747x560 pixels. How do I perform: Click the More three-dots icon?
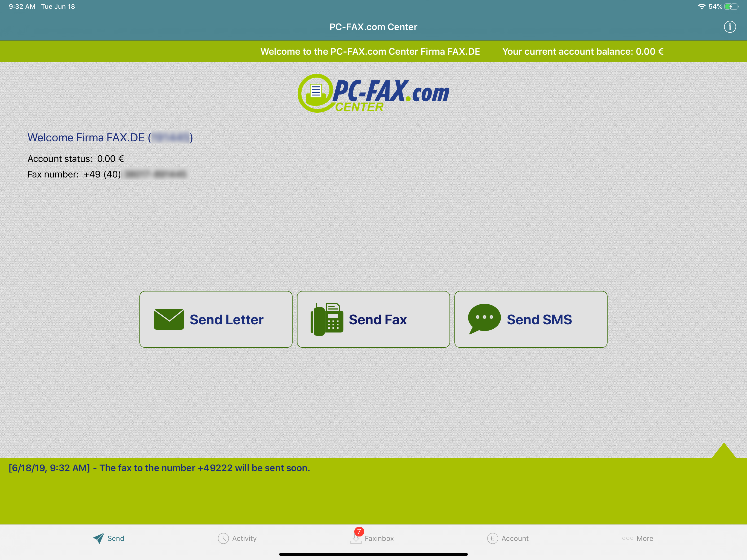[628, 538]
